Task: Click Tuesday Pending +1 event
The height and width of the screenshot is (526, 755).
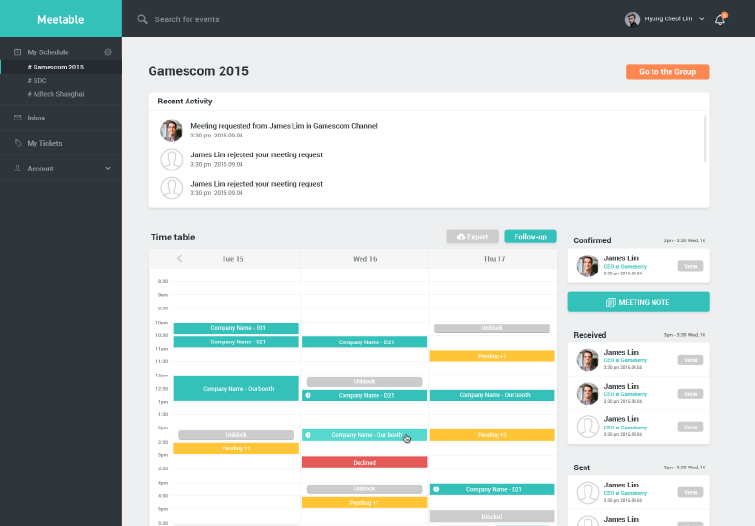Action: [x=236, y=448]
